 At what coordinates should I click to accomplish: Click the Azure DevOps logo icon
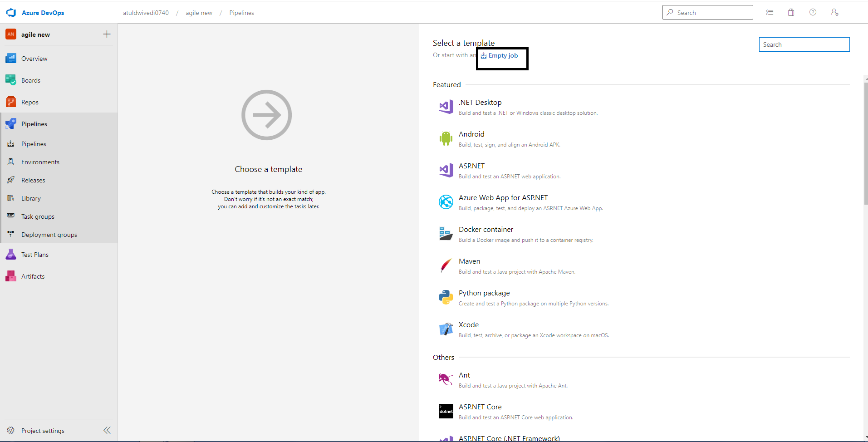11,13
